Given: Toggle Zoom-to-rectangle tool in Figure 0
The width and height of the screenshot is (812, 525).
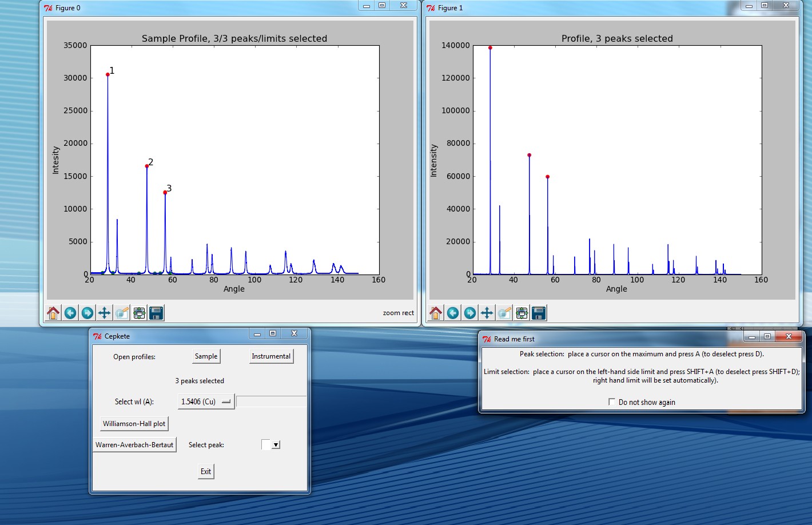Looking at the screenshot, I should 121,313.
